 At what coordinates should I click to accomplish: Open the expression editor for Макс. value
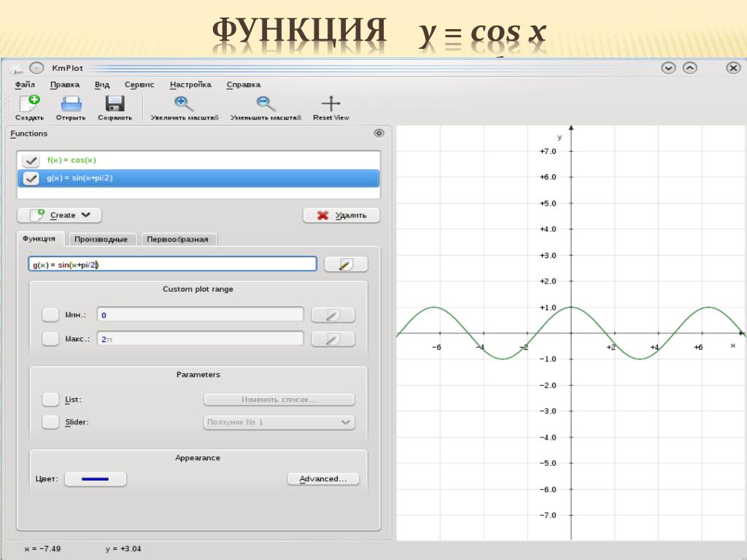[x=333, y=339]
